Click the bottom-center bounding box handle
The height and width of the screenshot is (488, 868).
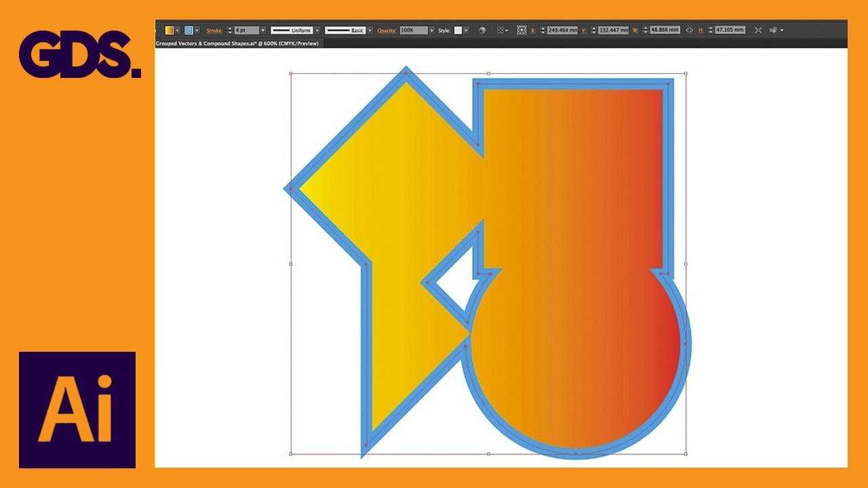click(488, 453)
